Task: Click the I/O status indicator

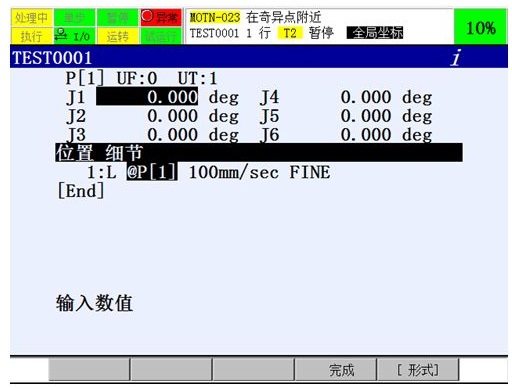Action: 75,36
